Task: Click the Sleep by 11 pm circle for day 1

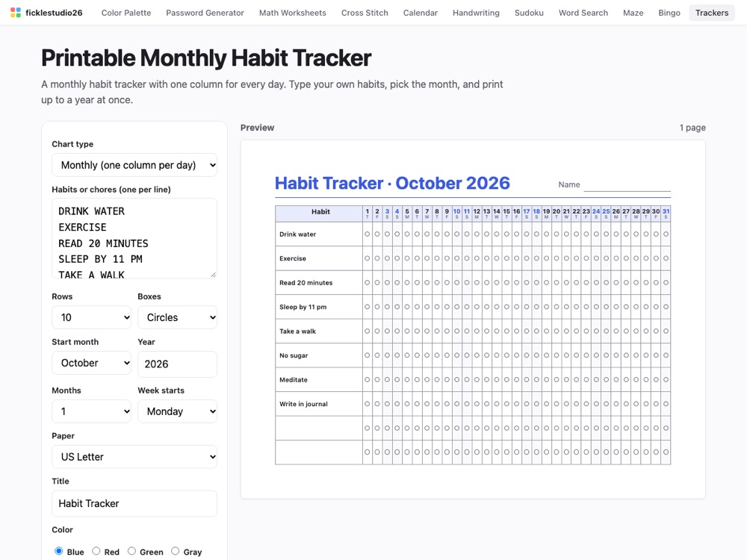Action: (368, 307)
